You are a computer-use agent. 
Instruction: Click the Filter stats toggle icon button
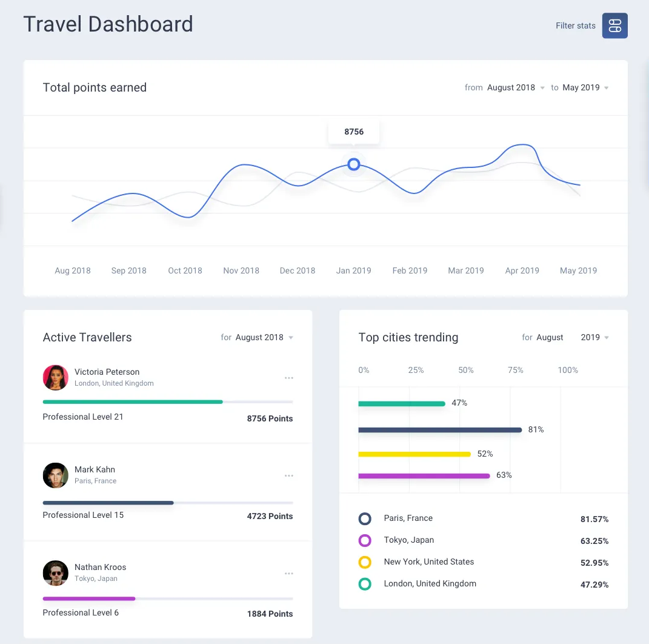pyautogui.click(x=614, y=25)
